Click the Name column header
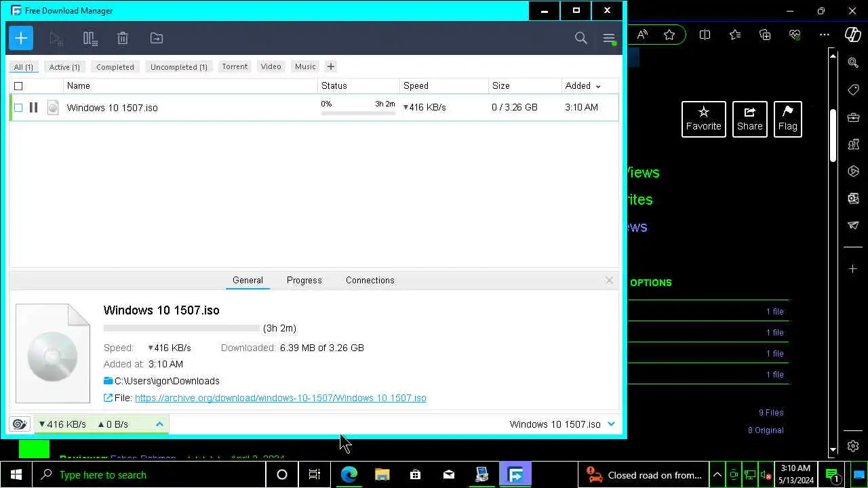This screenshot has height=488, width=868. pos(191,86)
